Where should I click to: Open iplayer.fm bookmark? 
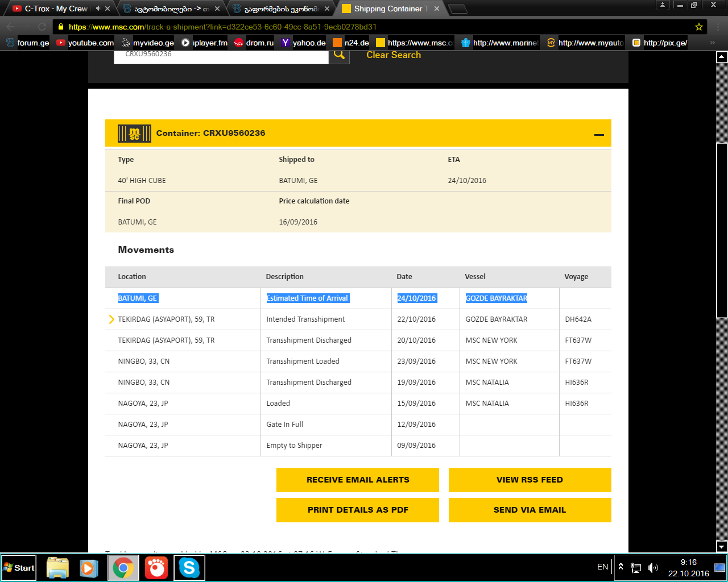(x=204, y=43)
